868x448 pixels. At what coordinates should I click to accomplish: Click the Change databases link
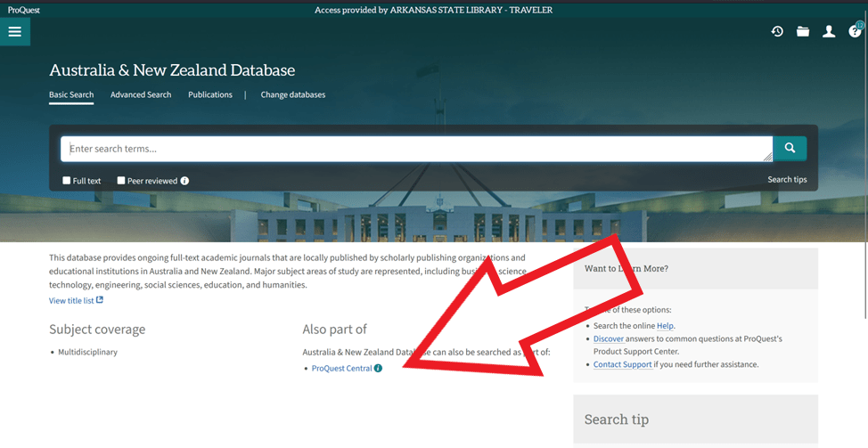[x=292, y=95]
